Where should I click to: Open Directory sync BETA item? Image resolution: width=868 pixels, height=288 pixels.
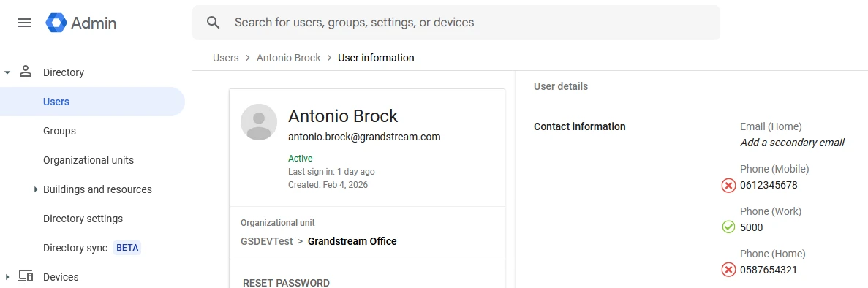click(x=92, y=248)
